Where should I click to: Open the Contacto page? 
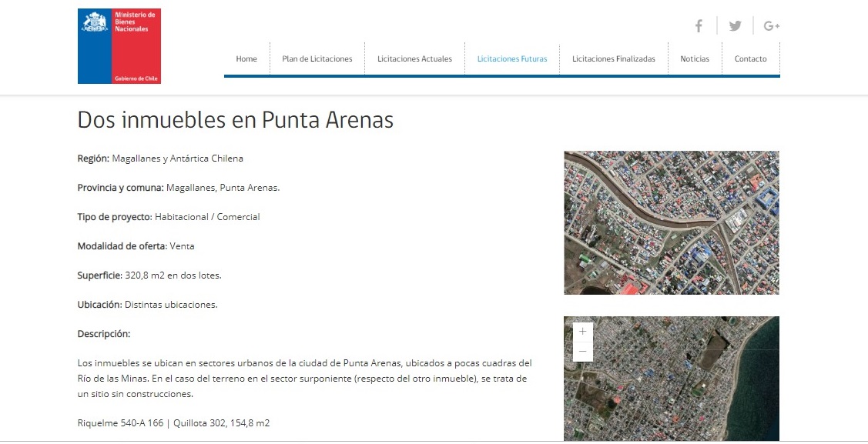pos(750,58)
